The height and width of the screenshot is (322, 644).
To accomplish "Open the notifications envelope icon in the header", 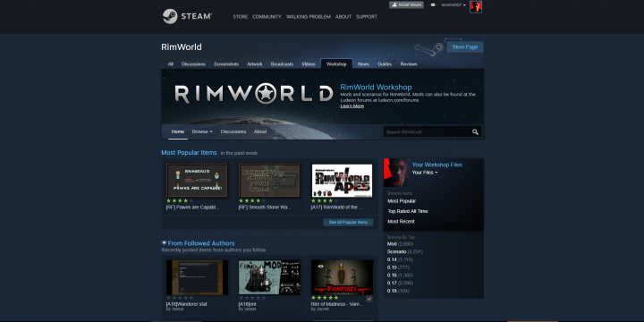I will coord(433,5).
